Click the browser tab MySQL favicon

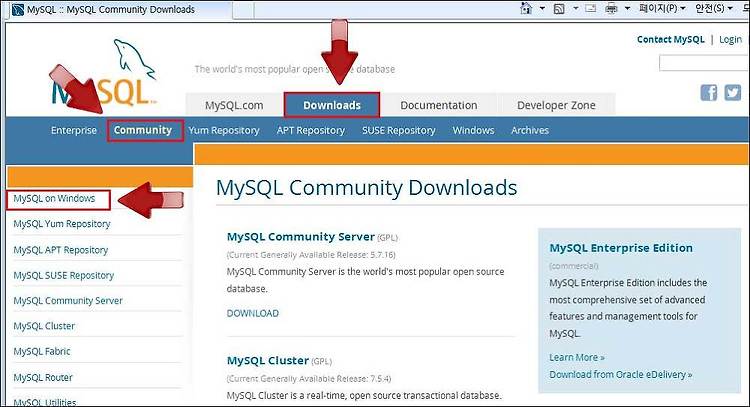click(x=18, y=10)
